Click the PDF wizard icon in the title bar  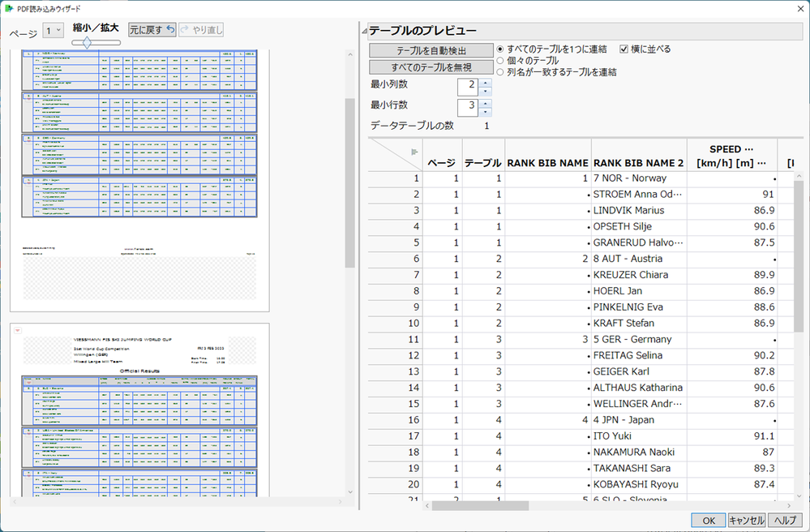coord(9,8)
